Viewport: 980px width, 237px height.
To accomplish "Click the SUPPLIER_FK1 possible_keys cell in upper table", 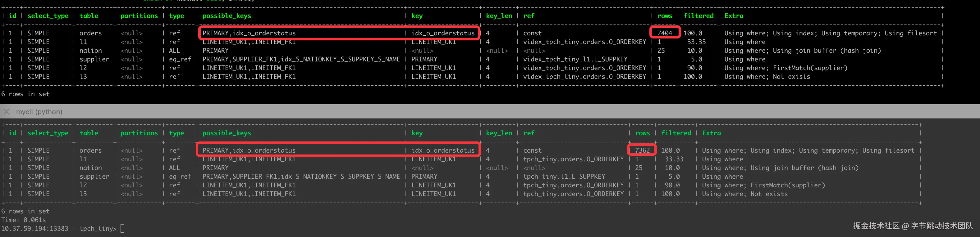I will [301, 59].
